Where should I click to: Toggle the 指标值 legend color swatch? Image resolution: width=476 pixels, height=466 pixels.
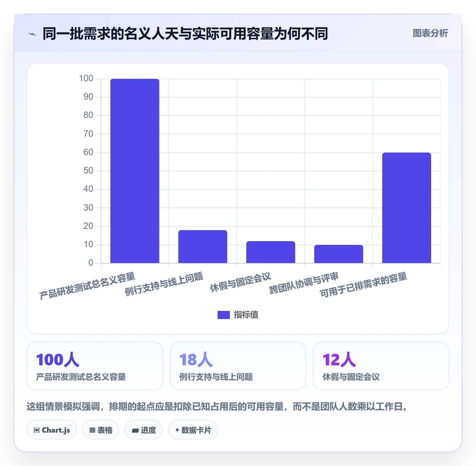tap(224, 315)
